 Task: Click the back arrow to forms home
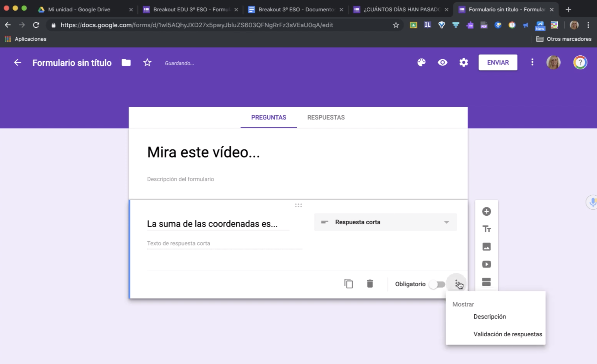(x=18, y=63)
